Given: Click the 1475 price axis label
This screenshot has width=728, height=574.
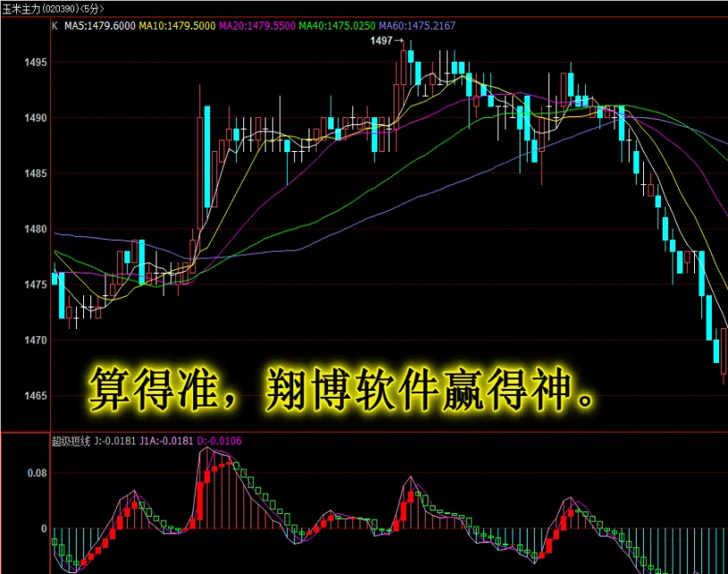Looking at the screenshot, I should point(36,284).
